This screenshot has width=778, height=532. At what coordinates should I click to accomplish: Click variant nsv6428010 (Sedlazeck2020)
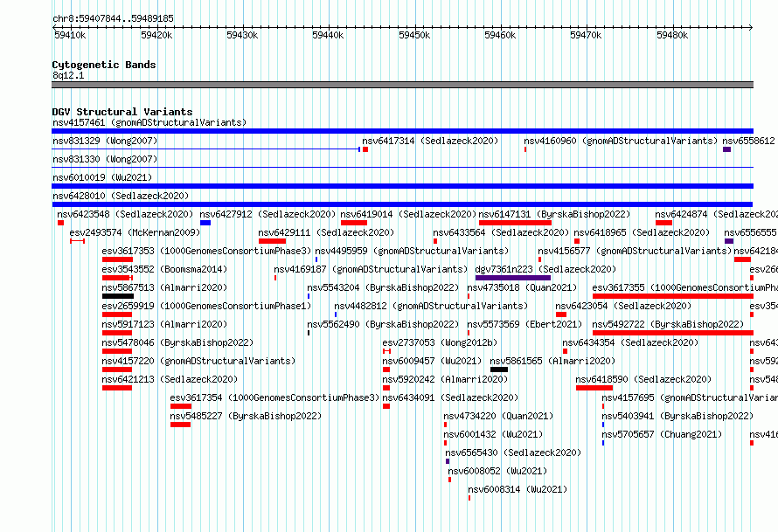(x=121, y=196)
